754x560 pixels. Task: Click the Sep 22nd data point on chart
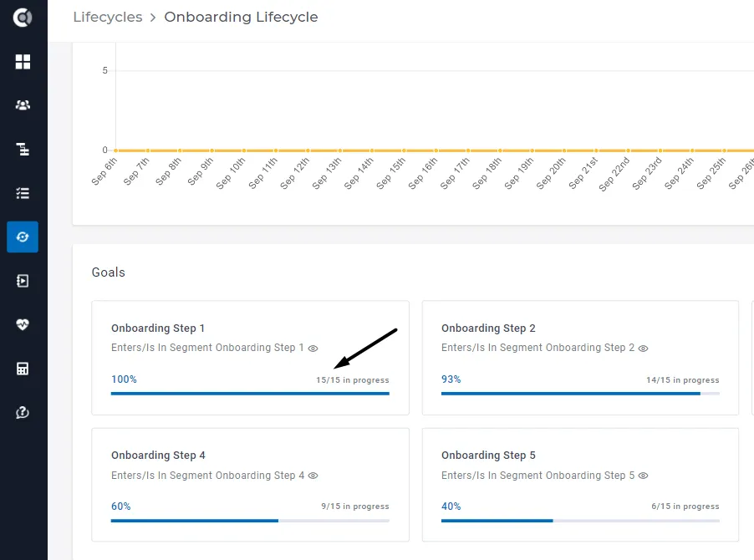[628, 150]
